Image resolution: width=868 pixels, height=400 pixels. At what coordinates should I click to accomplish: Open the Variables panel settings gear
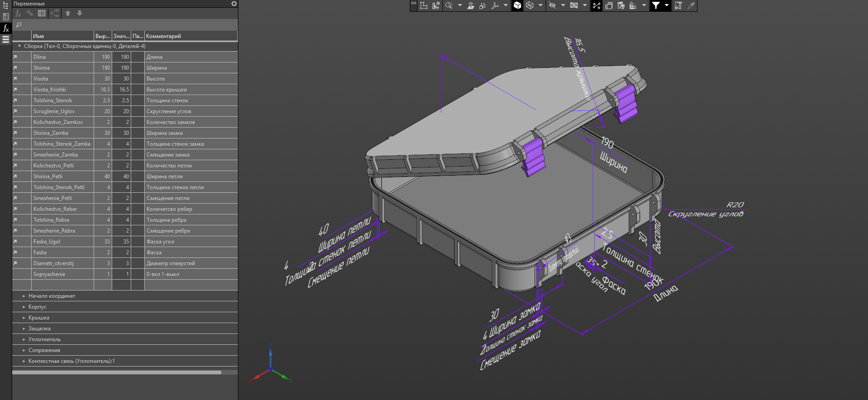(x=234, y=4)
